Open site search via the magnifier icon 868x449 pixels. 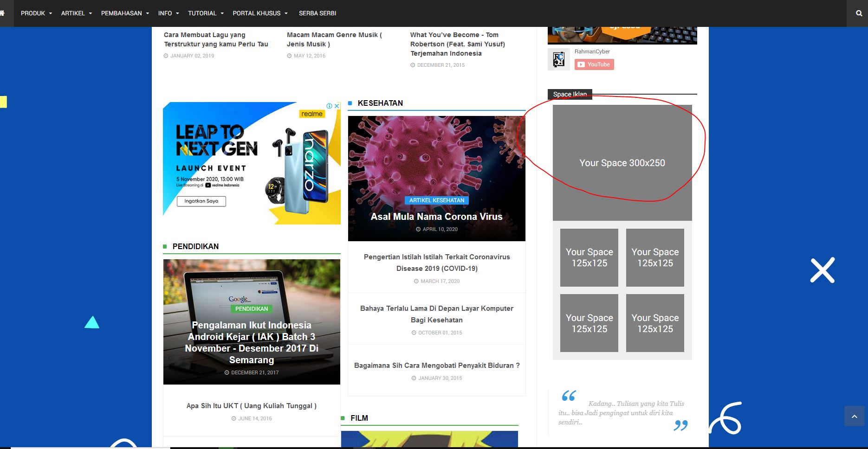(858, 13)
